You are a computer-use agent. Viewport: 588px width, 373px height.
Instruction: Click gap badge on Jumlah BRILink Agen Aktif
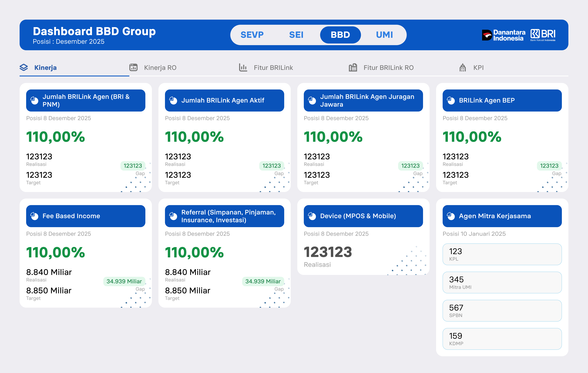click(x=272, y=166)
